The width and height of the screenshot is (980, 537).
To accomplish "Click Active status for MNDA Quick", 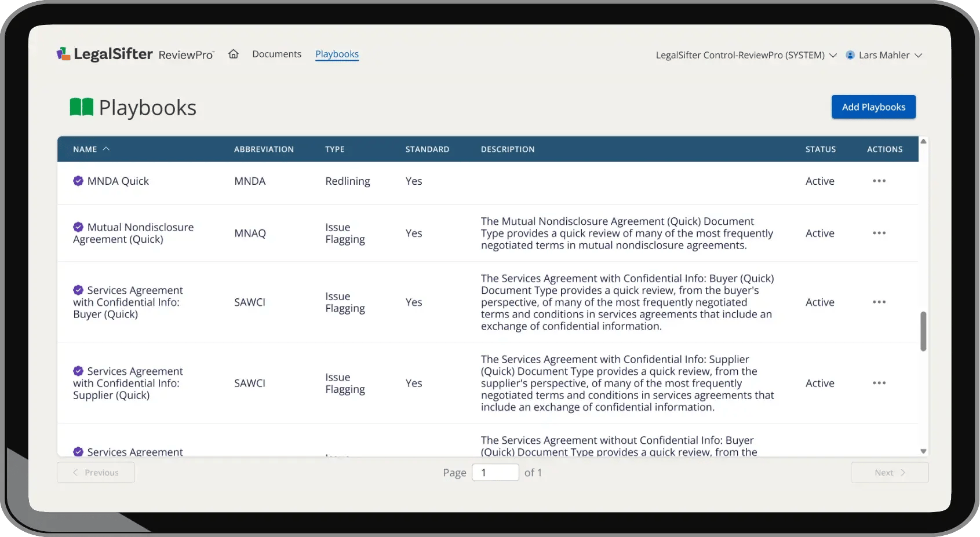I will coord(819,181).
